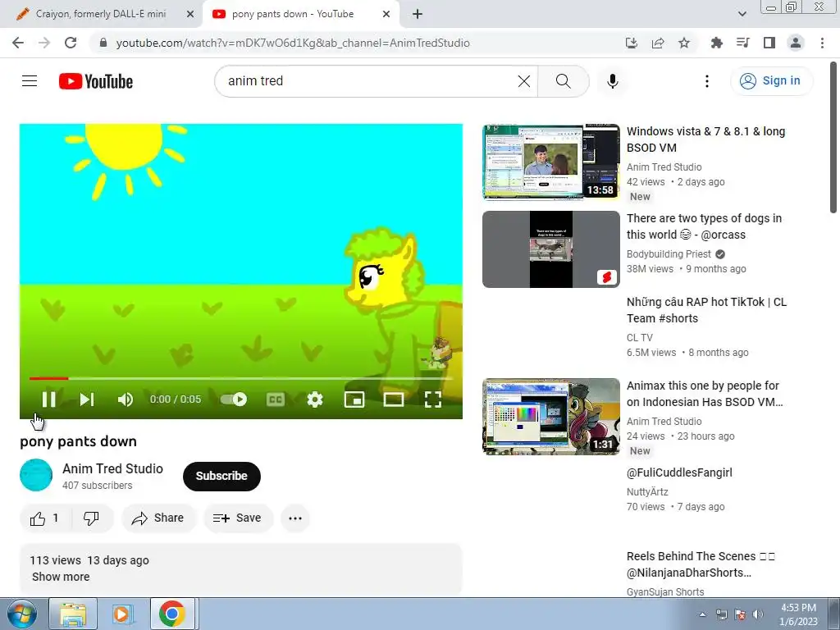Open taskbar clock showing 4:53 PM
840x630 pixels.
(x=798, y=614)
